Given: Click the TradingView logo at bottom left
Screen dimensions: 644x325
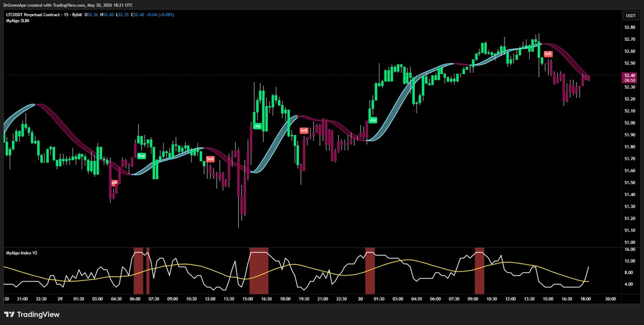Looking at the screenshot, I should (32, 314).
